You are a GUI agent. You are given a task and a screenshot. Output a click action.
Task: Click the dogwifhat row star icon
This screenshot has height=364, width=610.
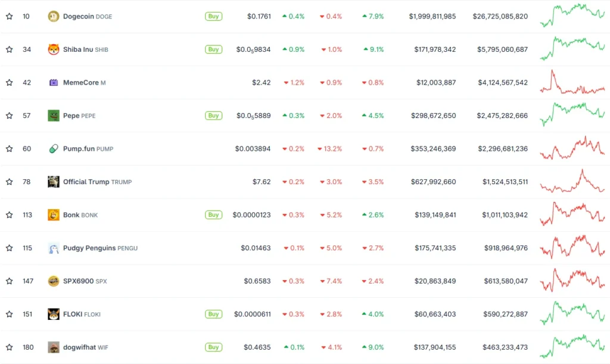point(10,347)
